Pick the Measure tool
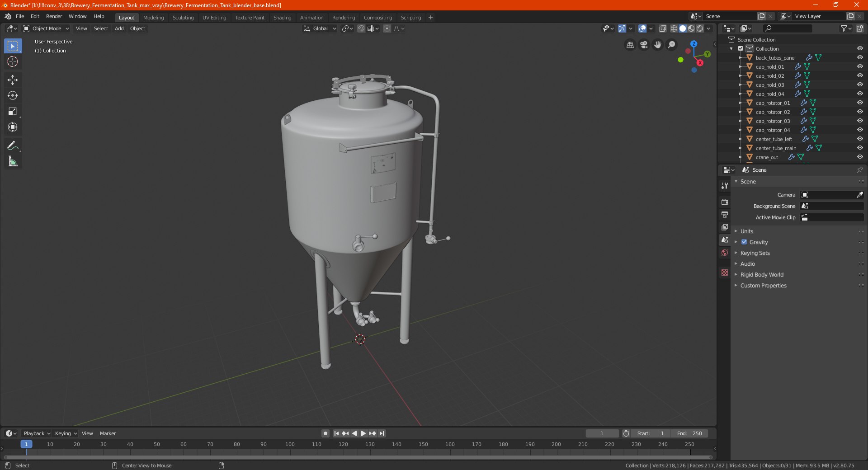The height and width of the screenshot is (470, 868). [x=13, y=162]
